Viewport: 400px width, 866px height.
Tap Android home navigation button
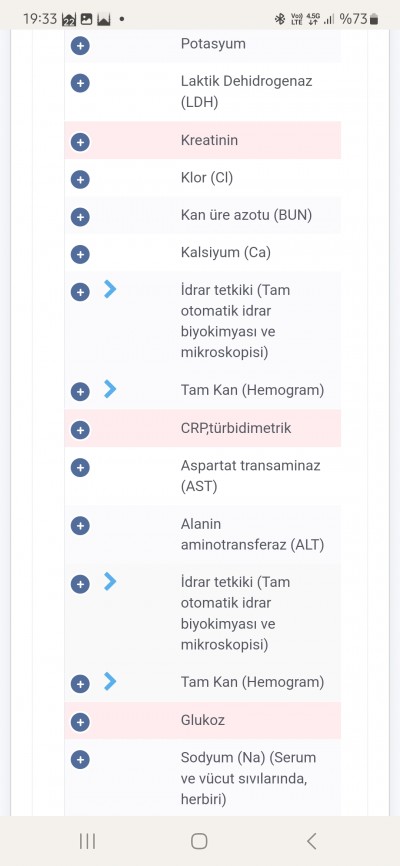199,841
